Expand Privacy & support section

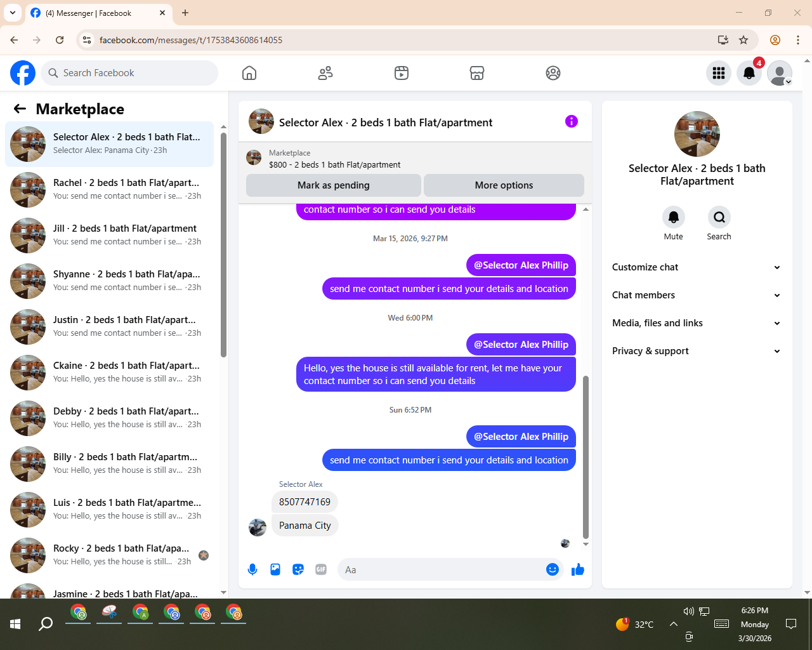697,351
